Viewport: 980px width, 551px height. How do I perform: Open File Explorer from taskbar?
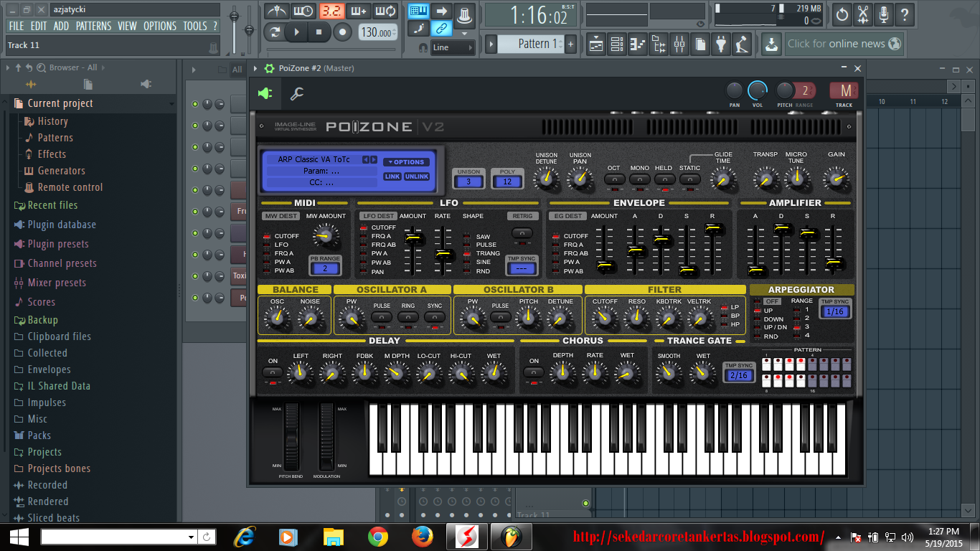tap(334, 537)
